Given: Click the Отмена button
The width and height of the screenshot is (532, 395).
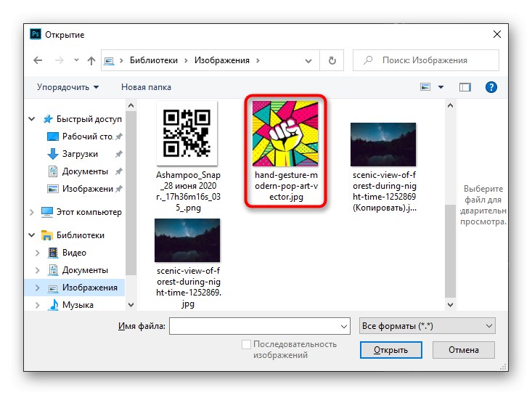Looking at the screenshot, I should 464,350.
